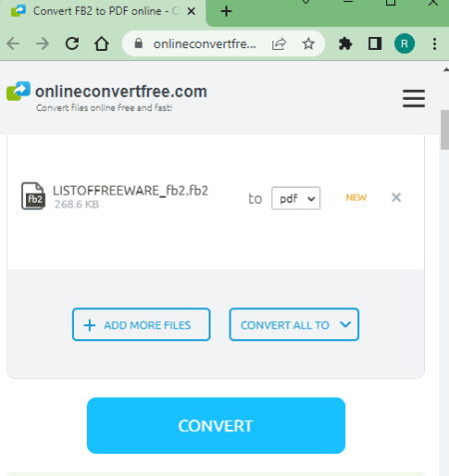449x476 pixels.
Task: Go to the browser home page
Action: [102, 44]
